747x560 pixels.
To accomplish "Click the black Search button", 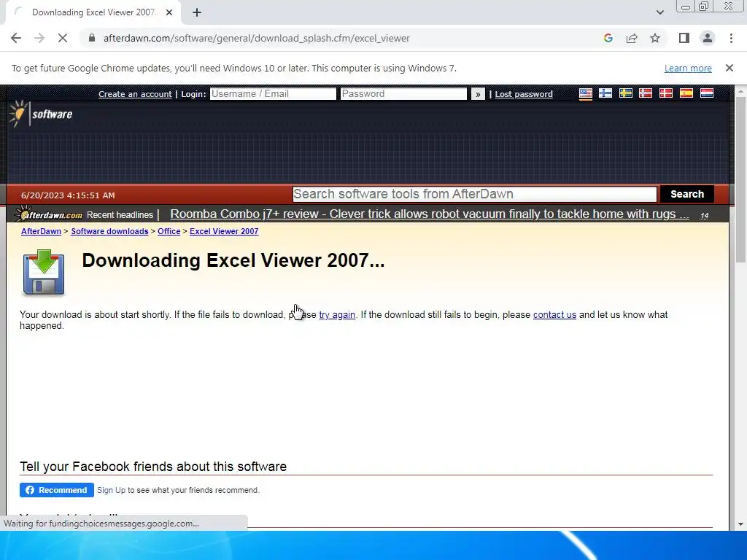I will pos(687,194).
